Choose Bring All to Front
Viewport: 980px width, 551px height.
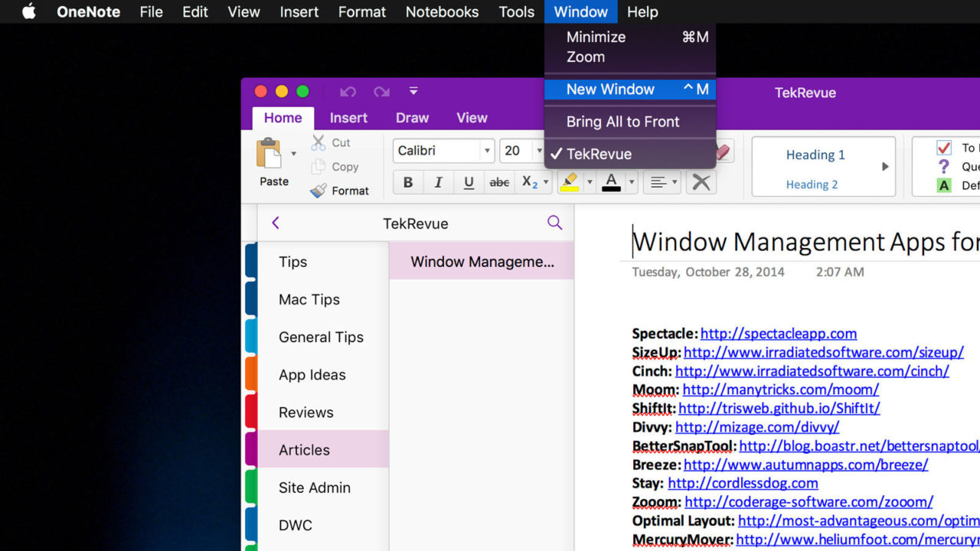pos(630,122)
